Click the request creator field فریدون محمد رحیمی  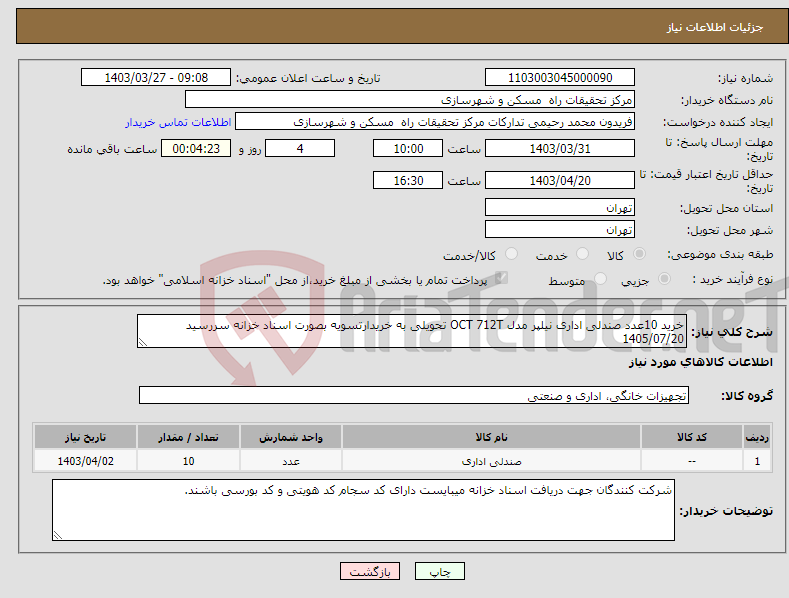pos(435,121)
